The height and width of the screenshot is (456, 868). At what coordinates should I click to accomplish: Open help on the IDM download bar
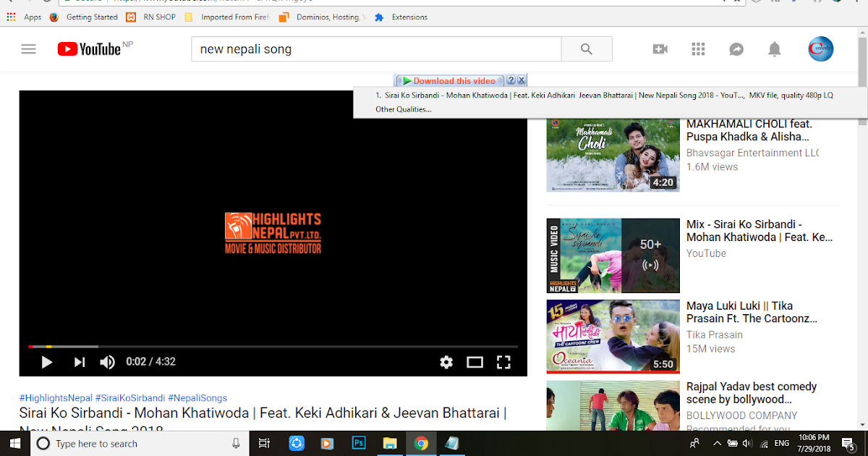tap(511, 80)
